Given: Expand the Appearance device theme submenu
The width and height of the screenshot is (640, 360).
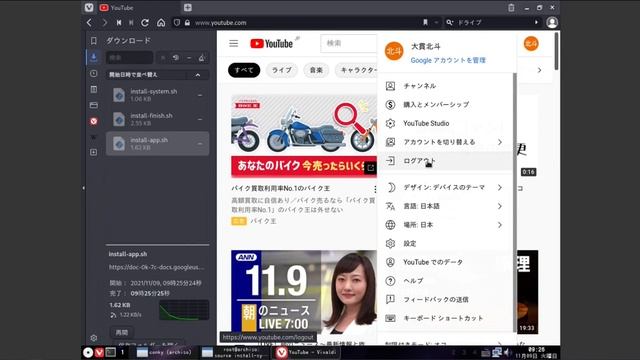Looking at the screenshot, I should [x=500, y=187].
